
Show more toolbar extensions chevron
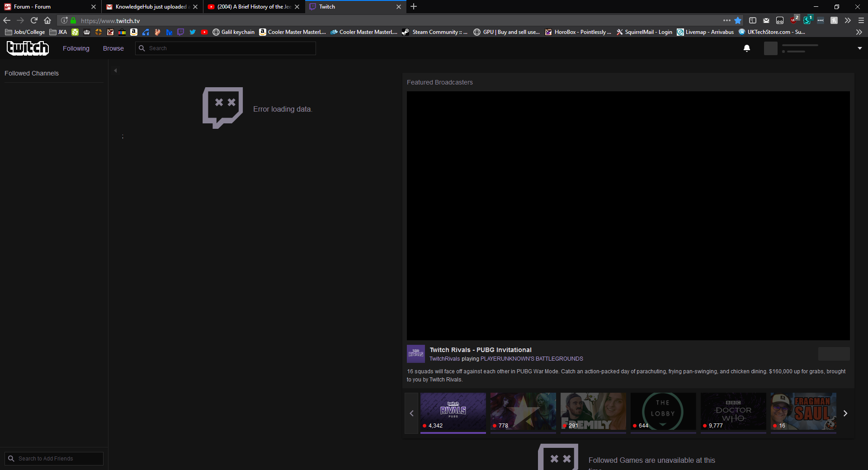coord(848,20)
